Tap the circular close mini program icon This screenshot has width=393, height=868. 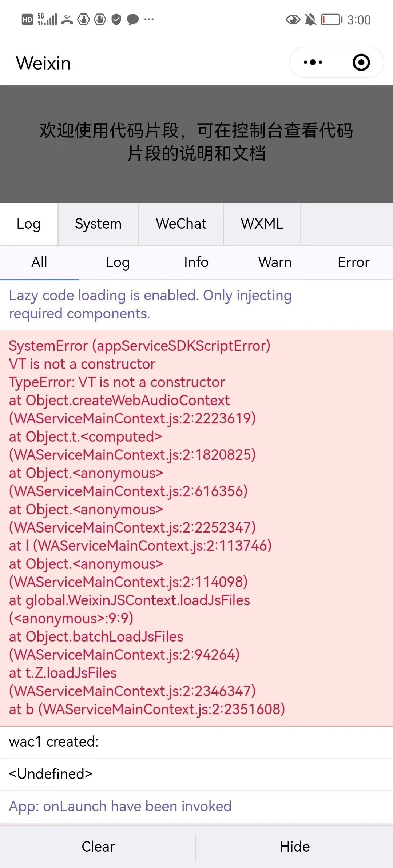pos(361,62)
